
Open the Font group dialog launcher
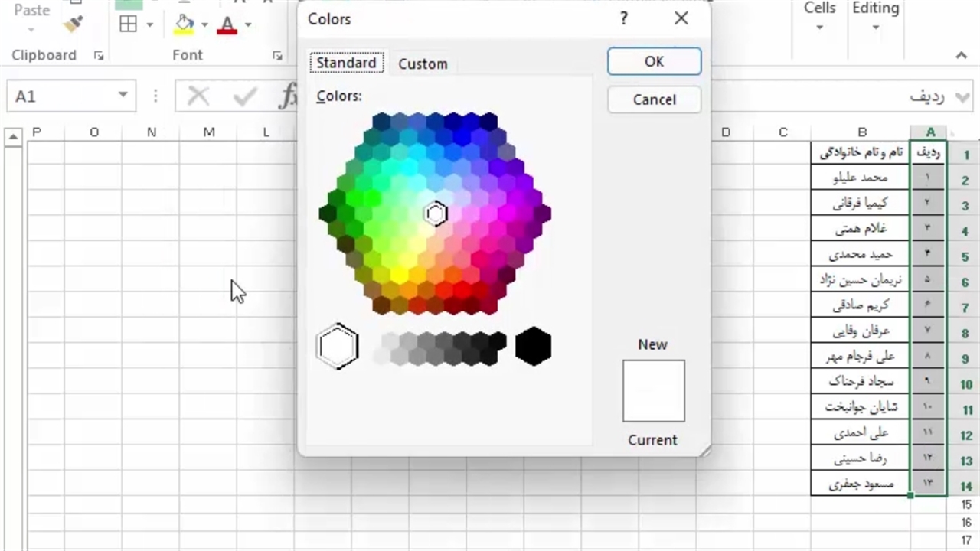[x=277, y=56]
